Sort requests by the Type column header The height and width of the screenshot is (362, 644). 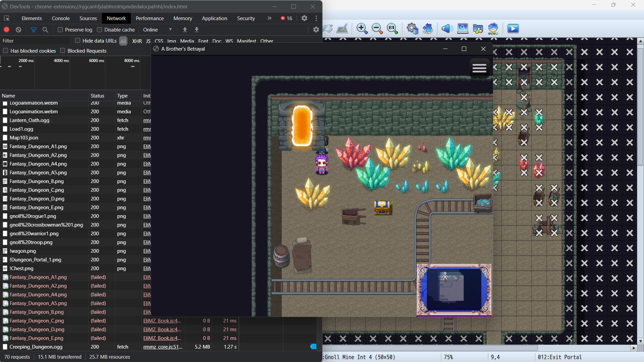point(128,96)
